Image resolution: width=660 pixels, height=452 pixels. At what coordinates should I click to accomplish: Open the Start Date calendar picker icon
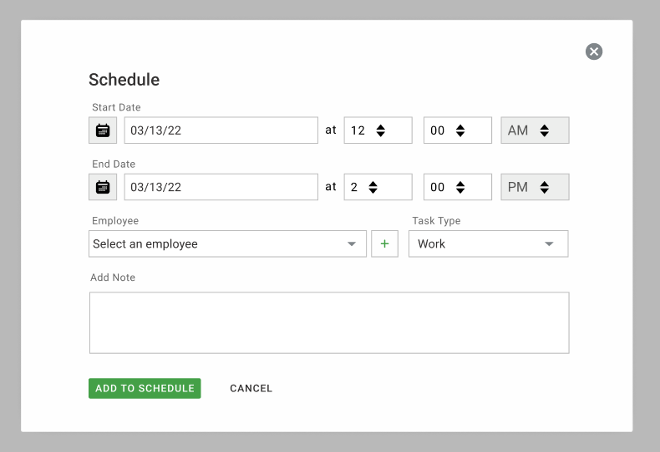pos(103,130)
